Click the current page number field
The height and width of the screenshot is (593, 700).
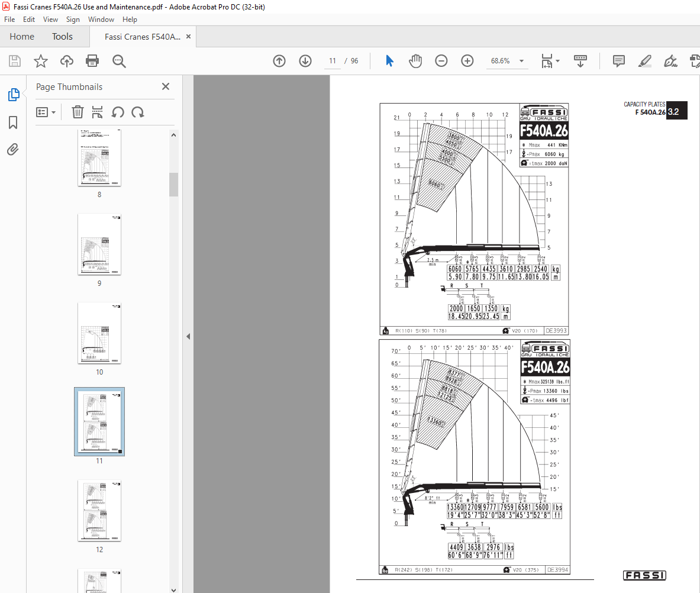(x=333, y=61)
